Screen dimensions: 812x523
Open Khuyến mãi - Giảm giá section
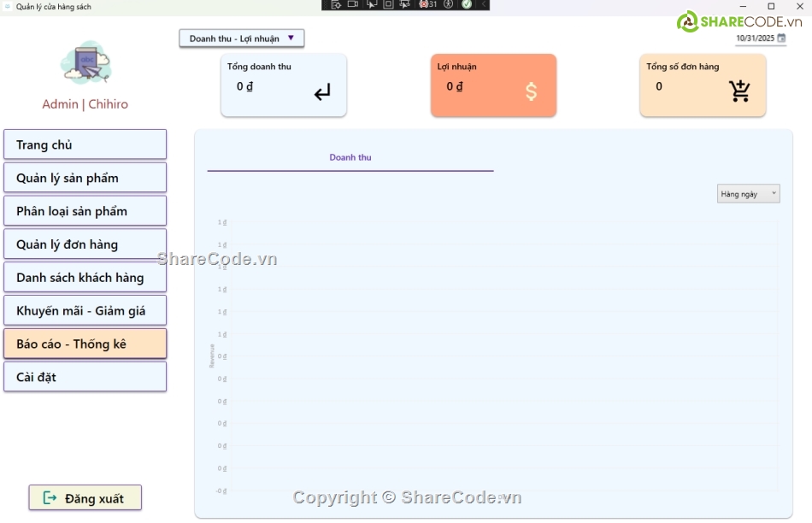85,310
